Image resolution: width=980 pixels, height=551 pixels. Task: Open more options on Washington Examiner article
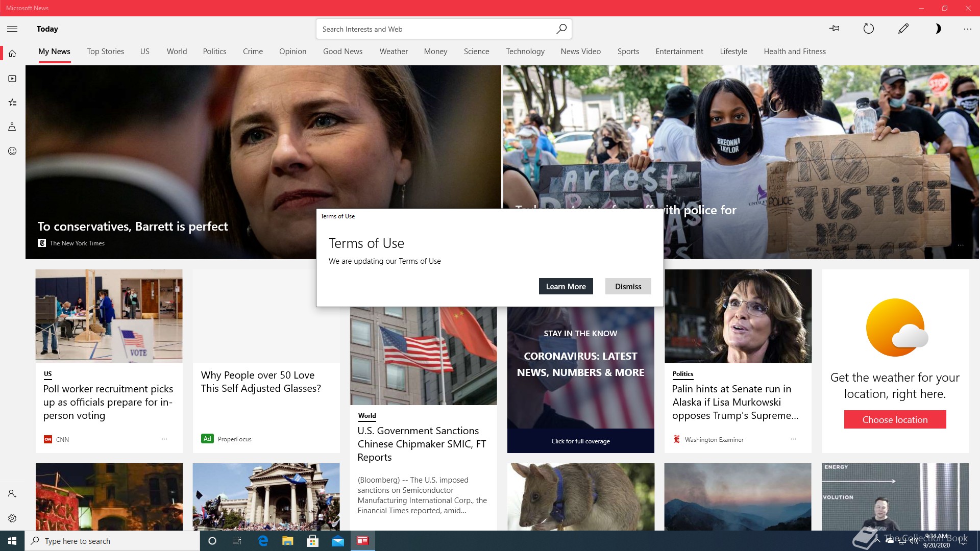793,439
